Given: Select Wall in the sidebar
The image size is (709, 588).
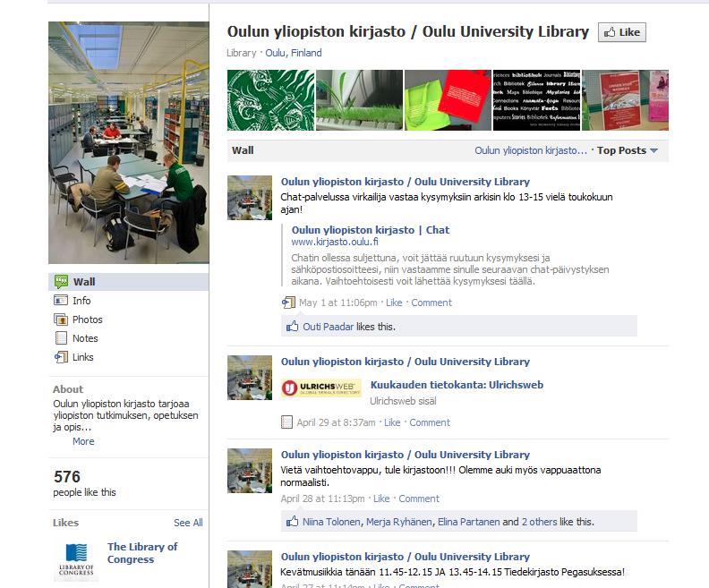Looking at the screenshot, I should [128, 282].
